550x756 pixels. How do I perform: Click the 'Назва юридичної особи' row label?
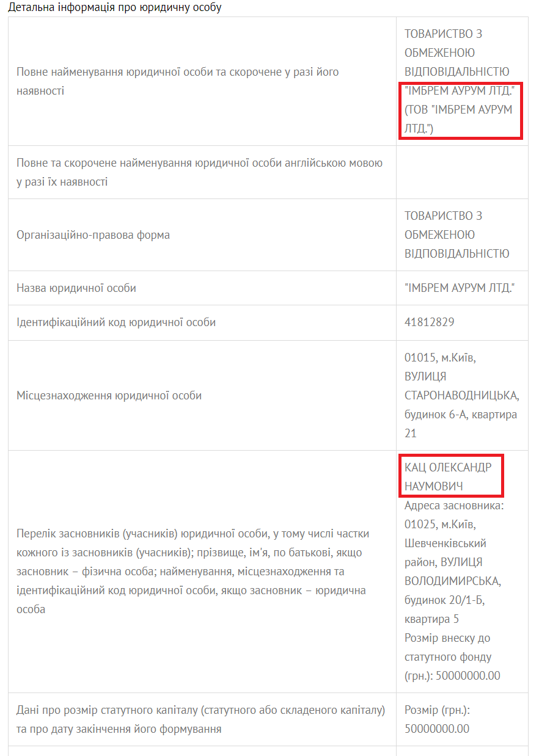click(x=76, y=288)
